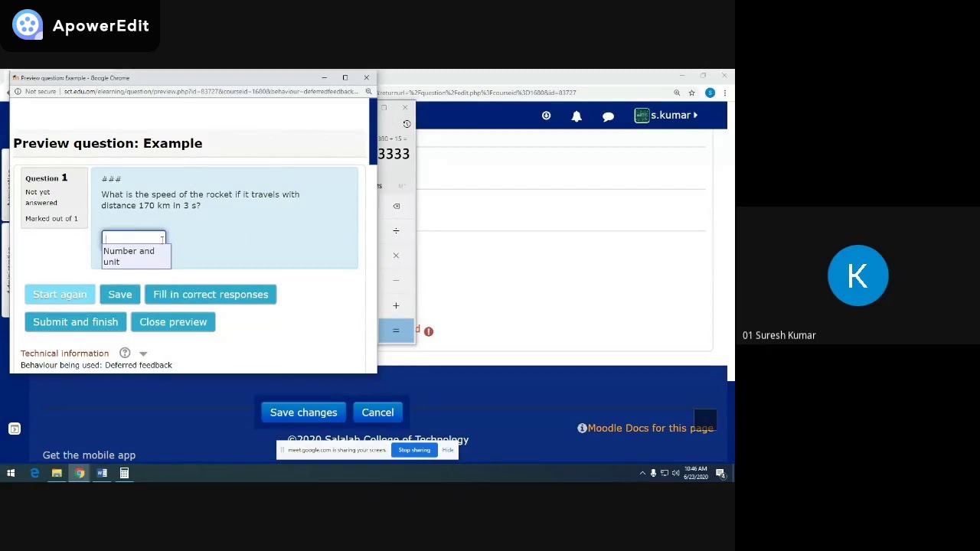The height and width of the screenshot is (551, 980).
Task: Open the s.kumar user menu
Action: (666, 116)
